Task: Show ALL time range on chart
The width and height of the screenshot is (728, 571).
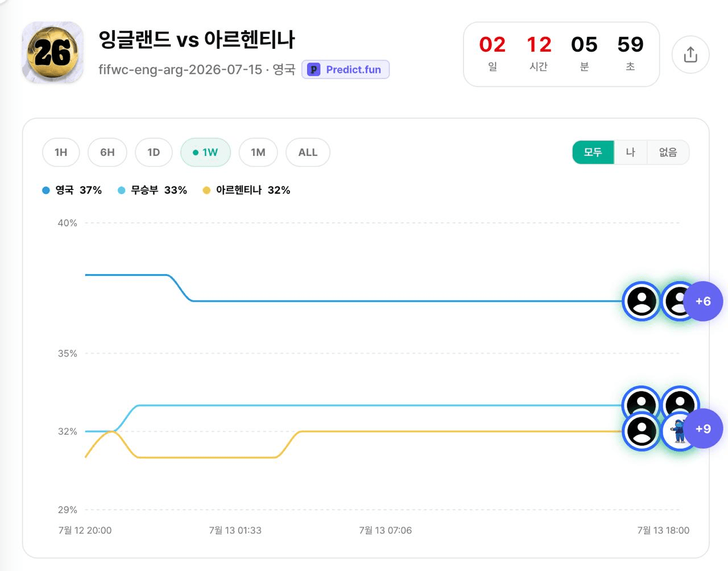Action: pyautogui.click(x=308, y=152)
